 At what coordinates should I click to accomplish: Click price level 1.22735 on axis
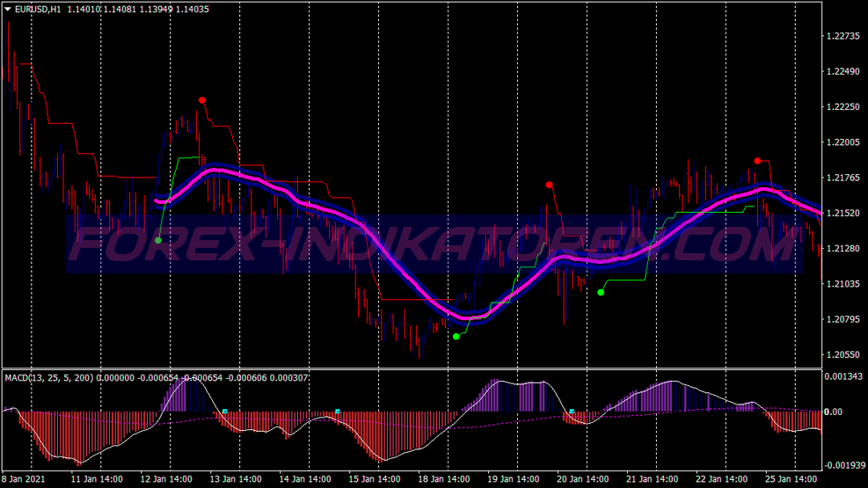coord(843,36)
